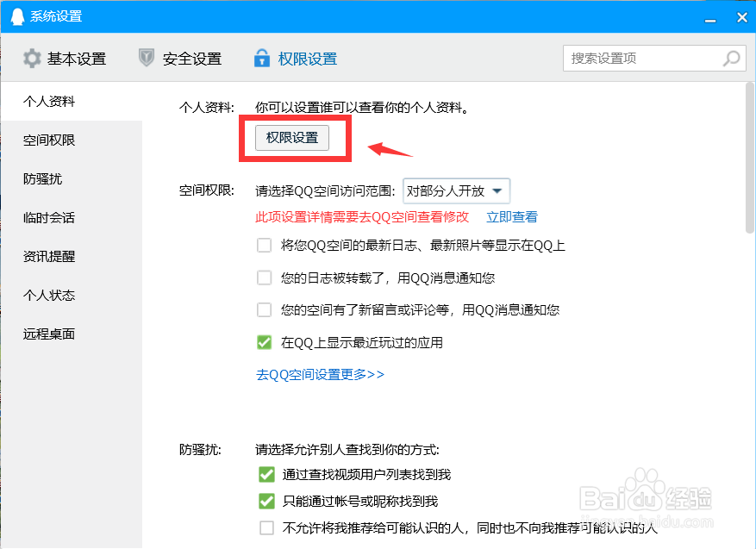Open the 去QQ空间设置更多>> link
The width and height of the screenshot is (756, 549).
tap(320, 375)
